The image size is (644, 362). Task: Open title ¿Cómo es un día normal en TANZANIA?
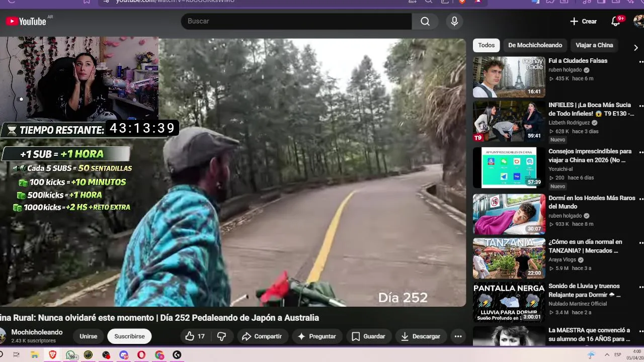[x=585, y=246]
